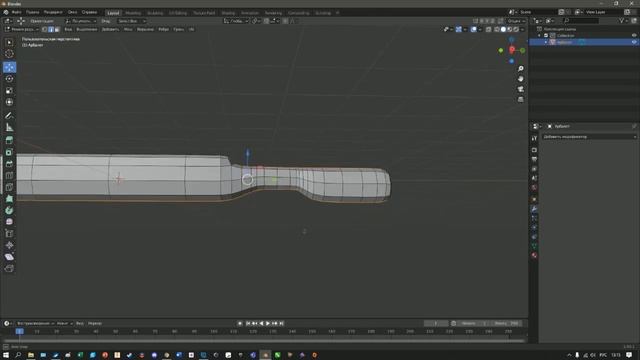
Task: Select the Inset Faces tool
Action: (x=9, y=152)
